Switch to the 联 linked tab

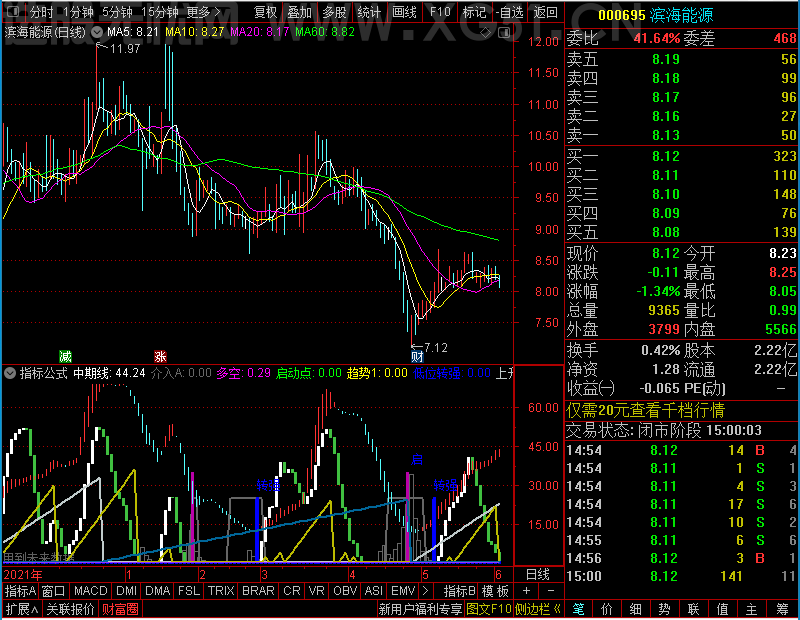point(693,609)
